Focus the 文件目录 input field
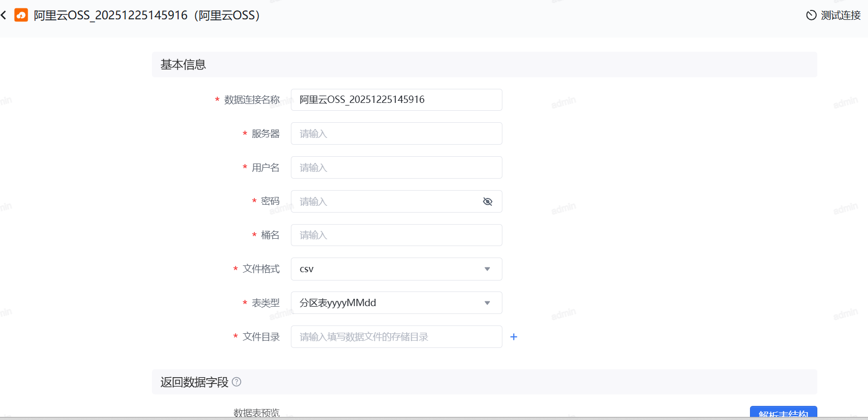Screen dimensions: 868x420 396,337
